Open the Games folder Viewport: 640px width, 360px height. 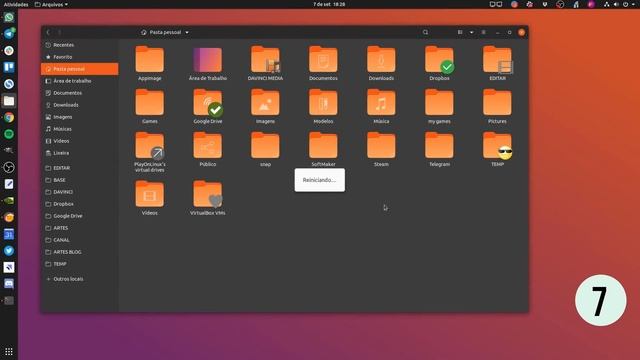pyautogui.click(x=149, y=106)
